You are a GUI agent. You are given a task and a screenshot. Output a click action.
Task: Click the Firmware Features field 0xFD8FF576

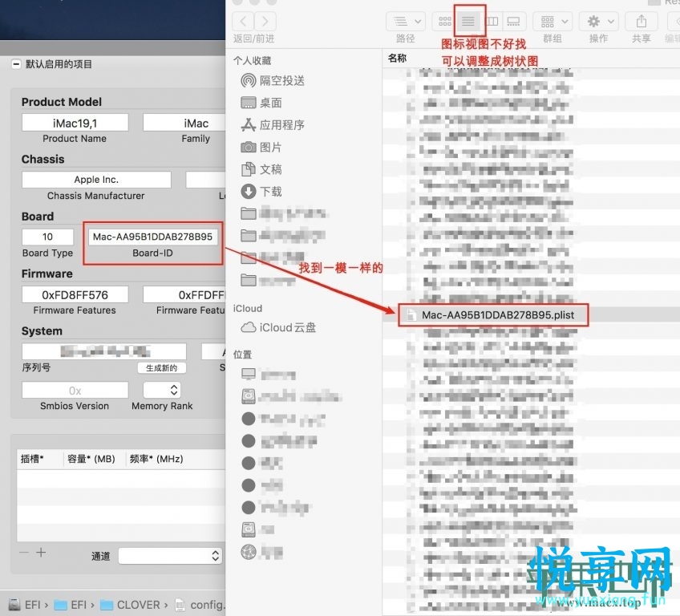[x=75, y=295]
